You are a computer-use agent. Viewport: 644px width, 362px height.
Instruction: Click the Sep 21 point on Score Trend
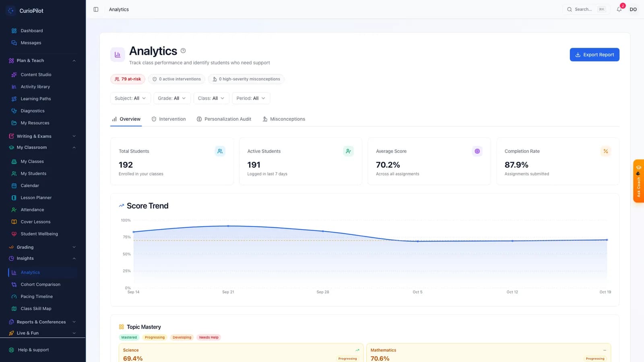coord(228,226)
